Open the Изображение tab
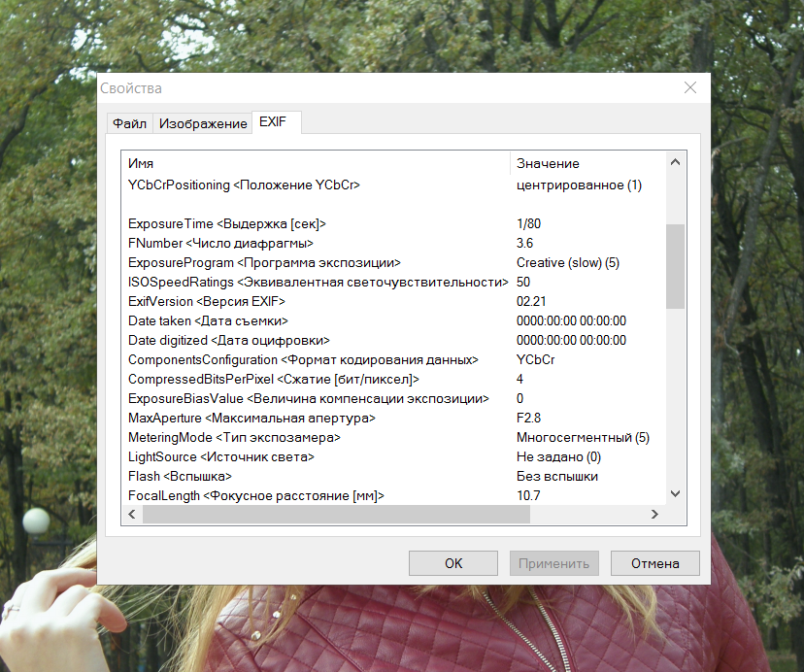 (x=203, y=123)
